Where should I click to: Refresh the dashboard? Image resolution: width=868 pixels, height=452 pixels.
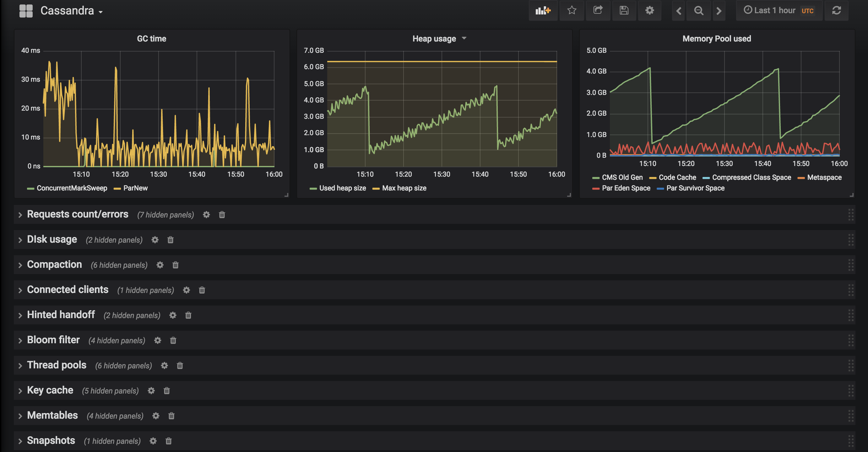click(x=836, y=10)
